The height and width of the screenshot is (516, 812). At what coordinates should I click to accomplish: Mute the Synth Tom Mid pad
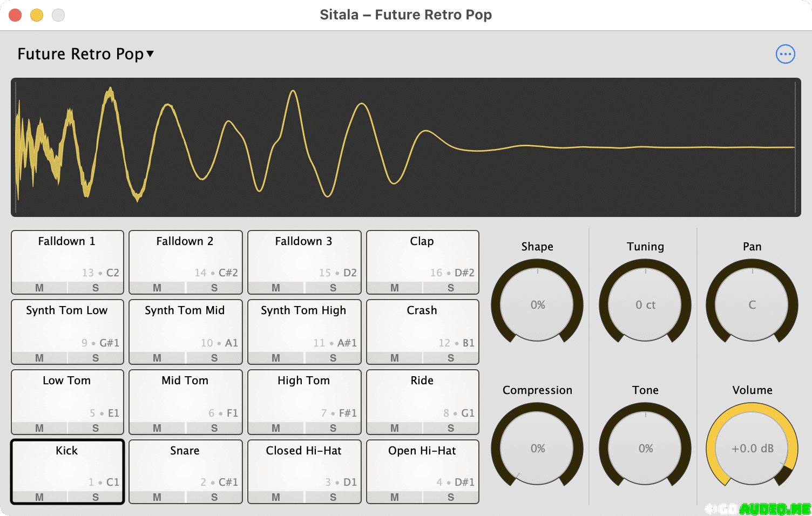(x=157, y=358)
